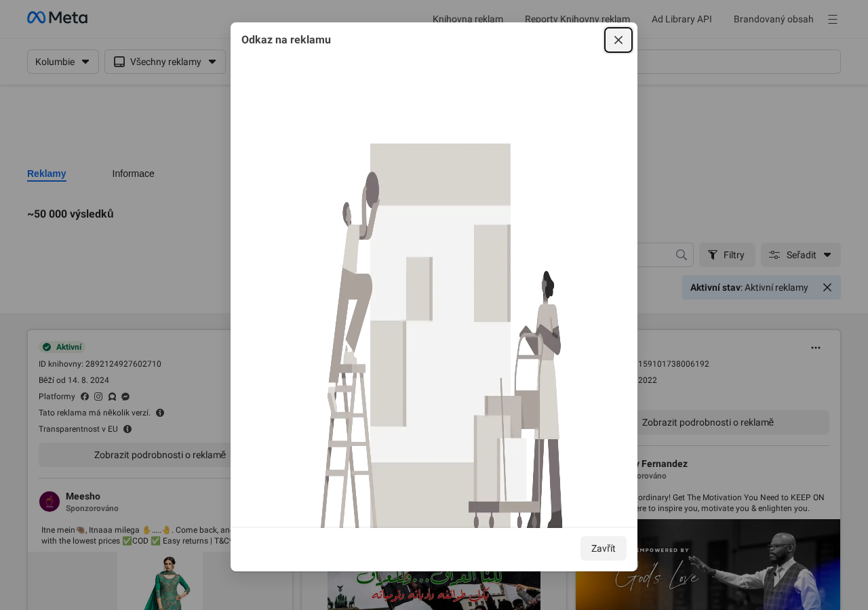The image size is (868, 610).
Task: Expand the Kolumbie country dropdown
Action: 63,62
